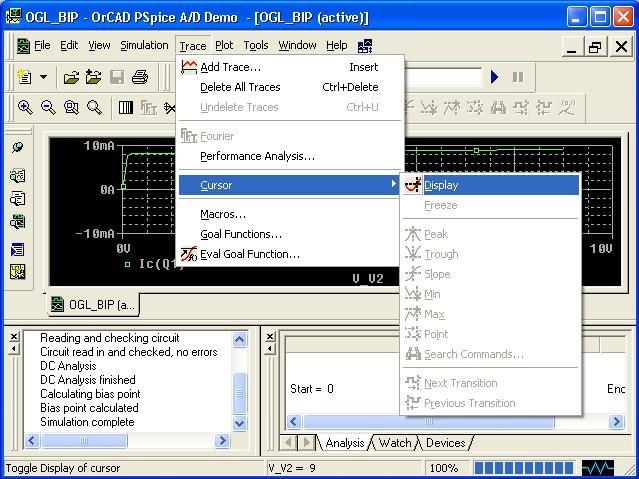Click the Zoom Area icon
This screenshot has height=479, width=639.
click(71, 108)
